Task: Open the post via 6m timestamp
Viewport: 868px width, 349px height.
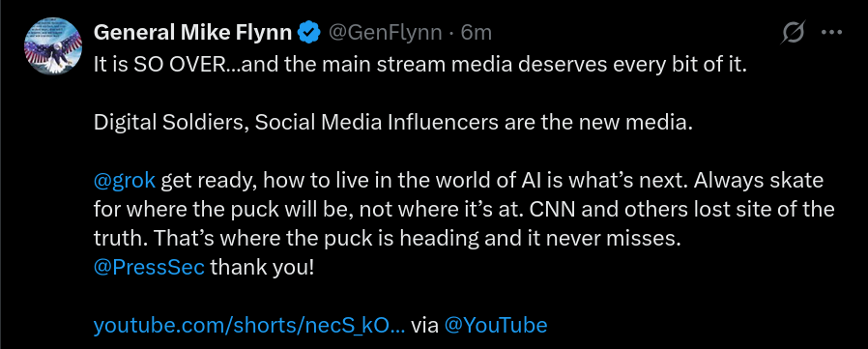Action: tap(477, 33)
